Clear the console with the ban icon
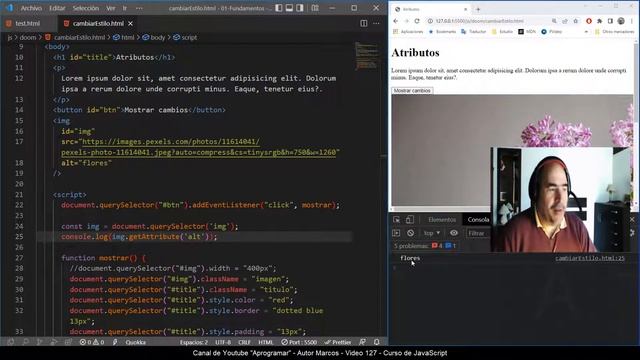The height and width of the screenshot is (360, 640). (410, 233)
